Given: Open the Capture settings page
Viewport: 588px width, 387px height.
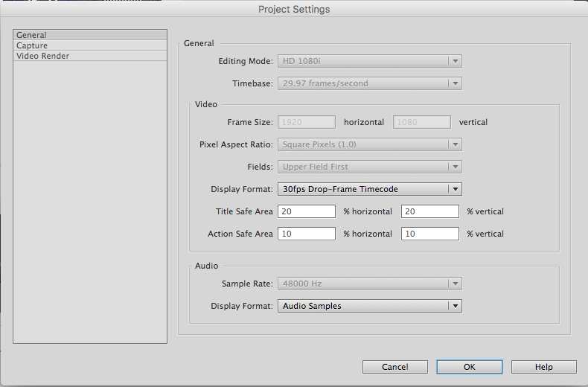Looking at the screenshot, I should coord(90,45).
